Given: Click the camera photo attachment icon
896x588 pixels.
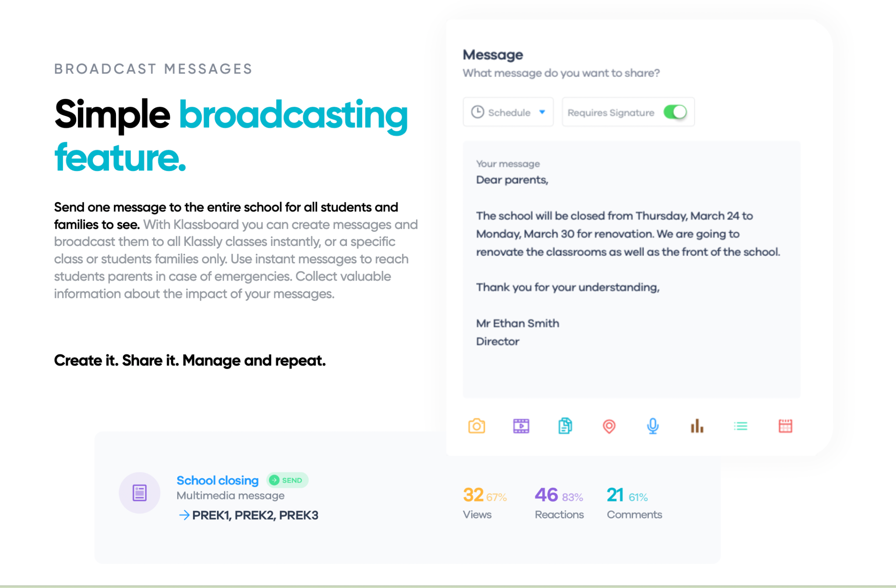Looking at the screenshot, I should tap(476, 426).
